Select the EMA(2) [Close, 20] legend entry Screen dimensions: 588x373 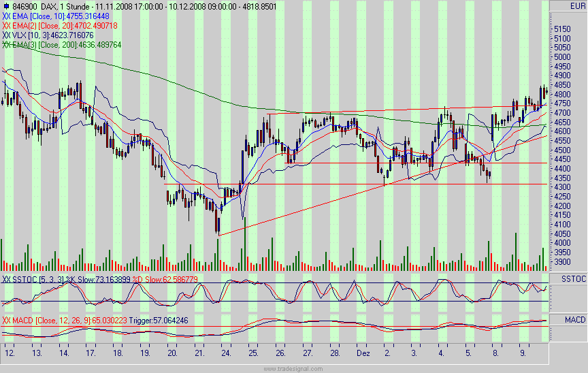60,26
